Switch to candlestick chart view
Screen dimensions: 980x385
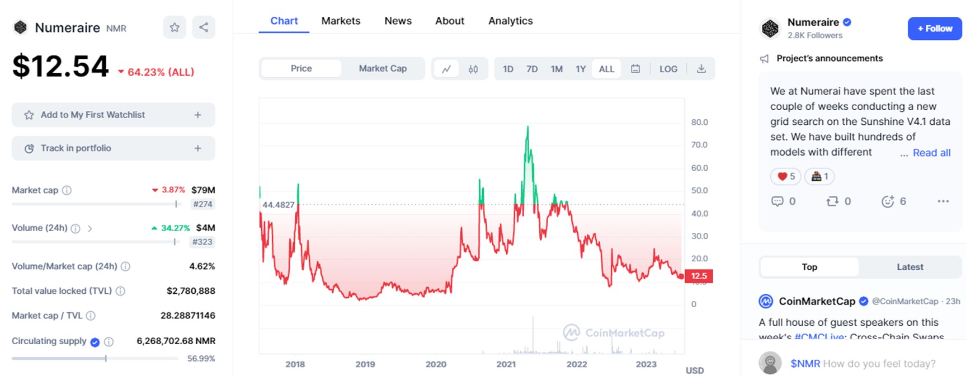tap(473, 69)
